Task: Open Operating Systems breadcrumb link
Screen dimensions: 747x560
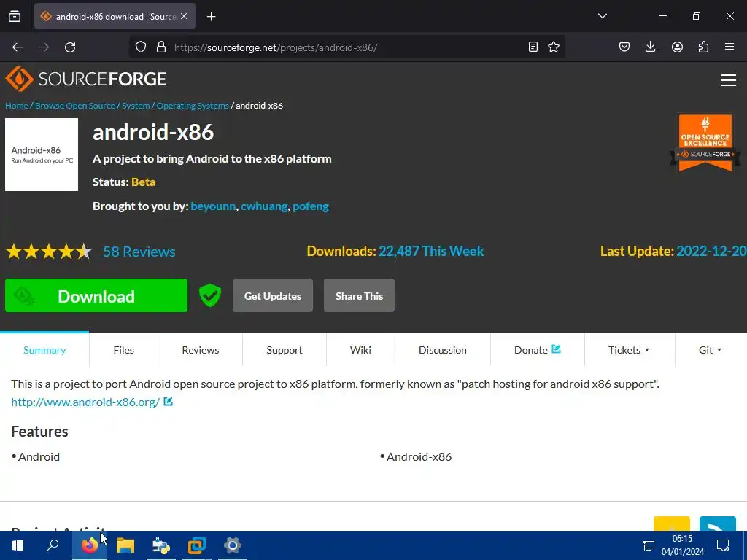Action: point(193,106)
